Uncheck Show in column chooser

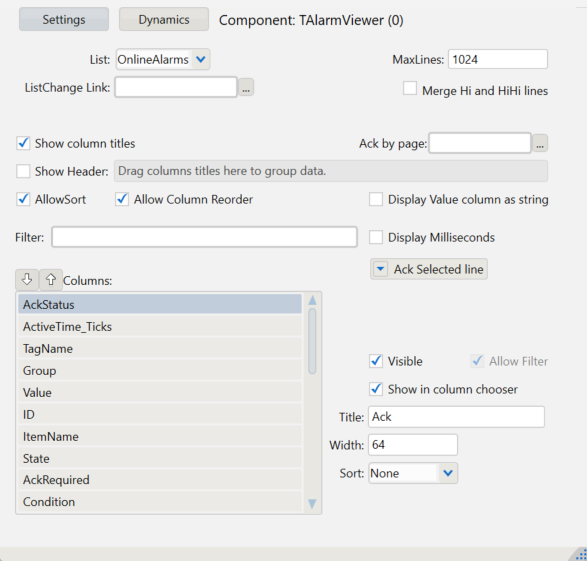click(376, 389)
